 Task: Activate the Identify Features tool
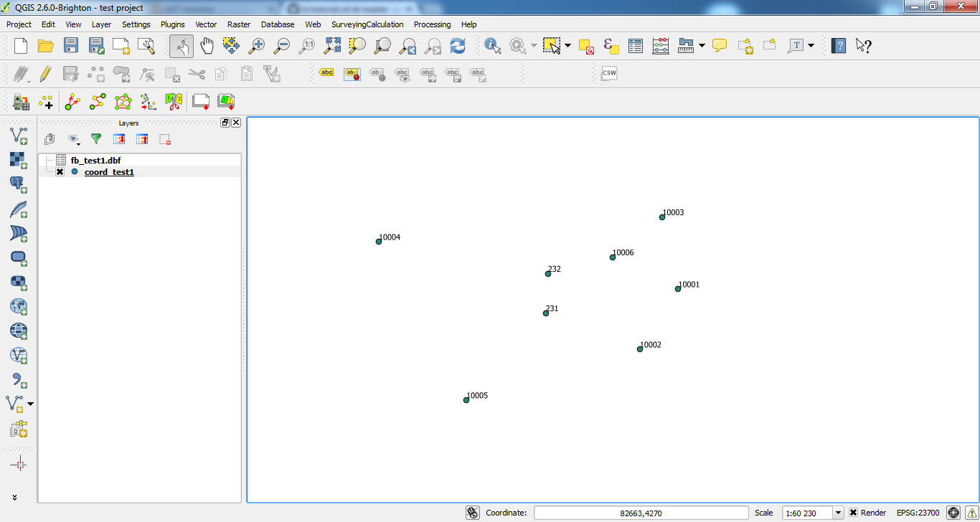pos(493,46)
